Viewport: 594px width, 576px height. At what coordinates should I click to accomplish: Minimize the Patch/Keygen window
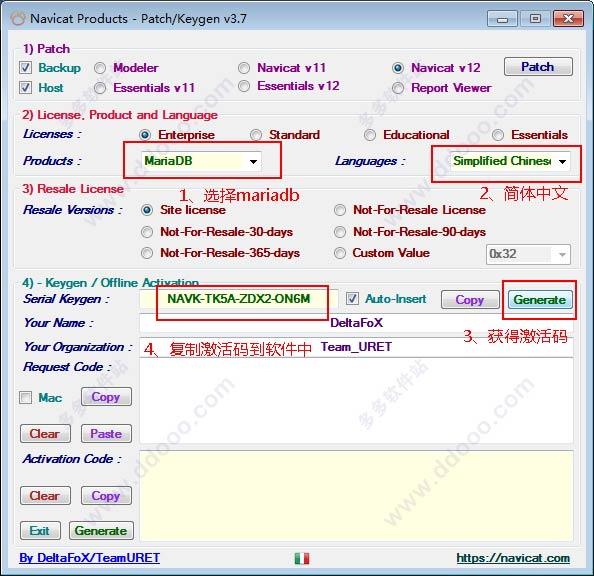point(502,19)
